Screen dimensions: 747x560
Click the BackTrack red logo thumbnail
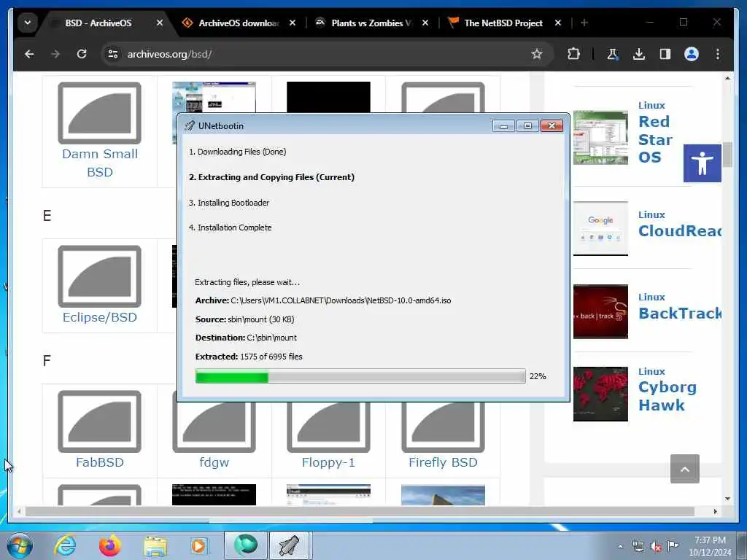click(600, 311)
